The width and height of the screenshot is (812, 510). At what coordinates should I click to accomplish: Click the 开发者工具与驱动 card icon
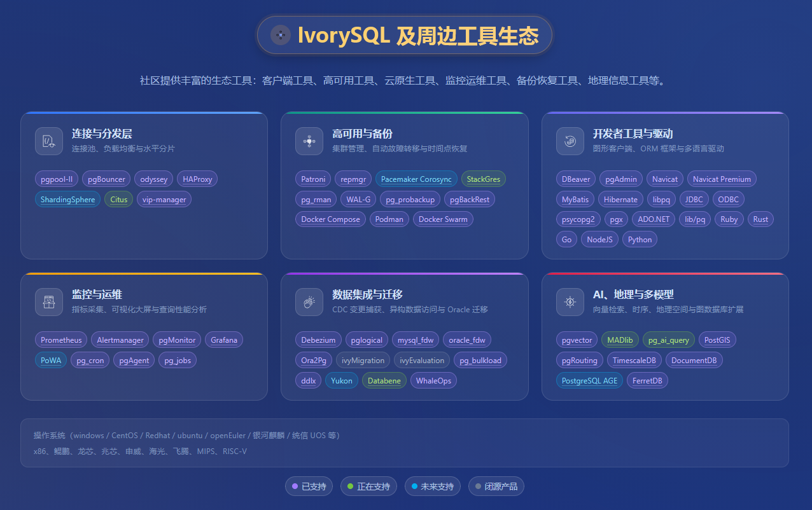pyautogui.click(x=570, y=141)
